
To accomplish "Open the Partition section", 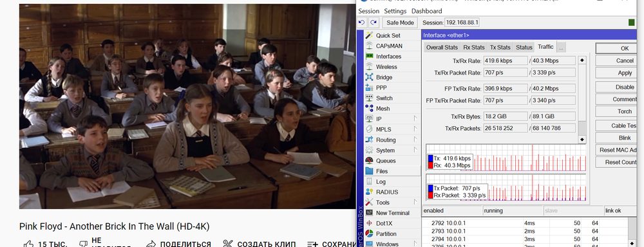I will [x=386, y=234].
